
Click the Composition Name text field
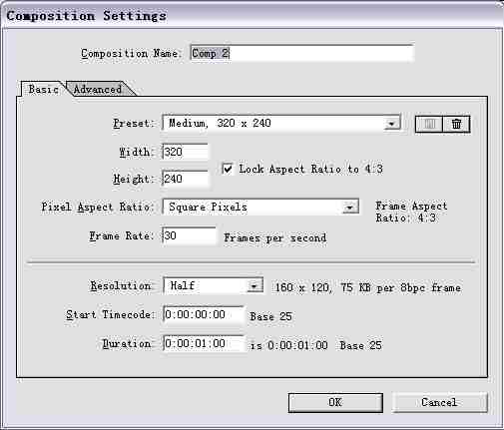pos(301,53)
